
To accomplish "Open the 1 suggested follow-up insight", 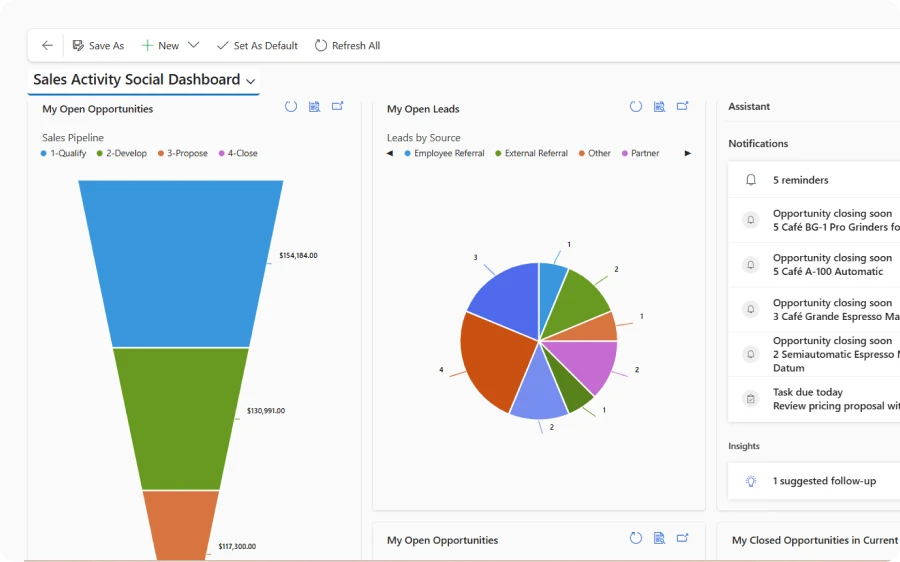I will pos(813,481).
